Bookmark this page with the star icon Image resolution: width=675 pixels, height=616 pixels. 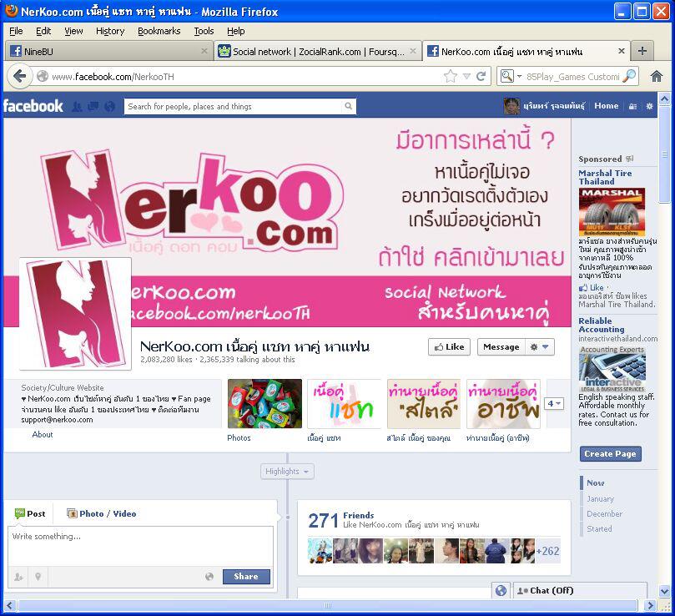pyautogui.click(x=451, y=76)
